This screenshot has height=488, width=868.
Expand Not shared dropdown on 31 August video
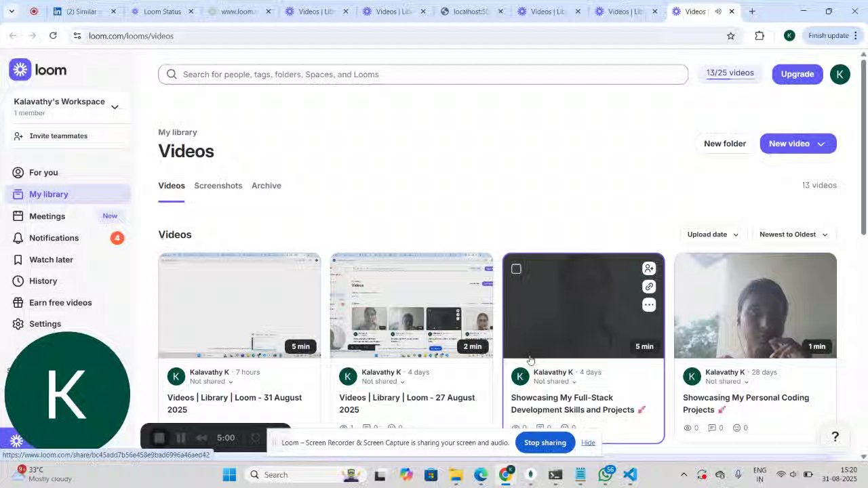(212, 382)
